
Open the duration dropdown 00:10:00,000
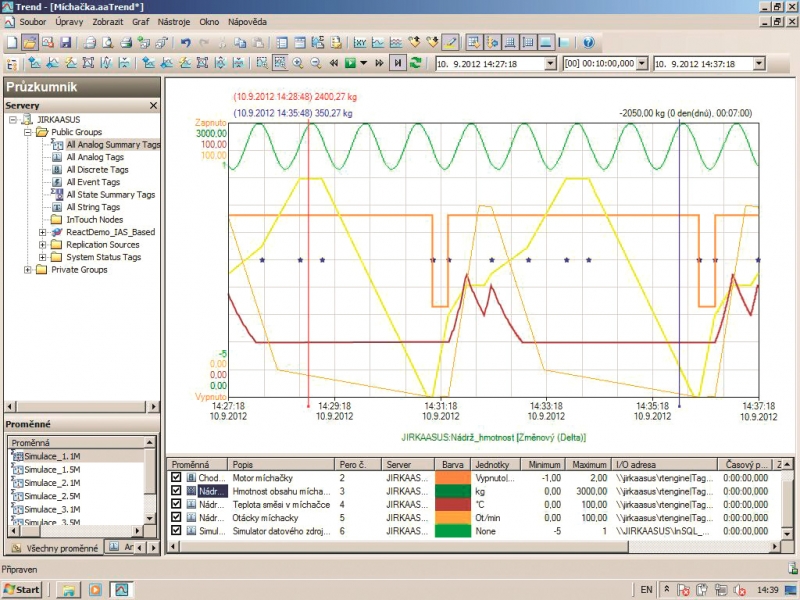click(x=643, y=64)
